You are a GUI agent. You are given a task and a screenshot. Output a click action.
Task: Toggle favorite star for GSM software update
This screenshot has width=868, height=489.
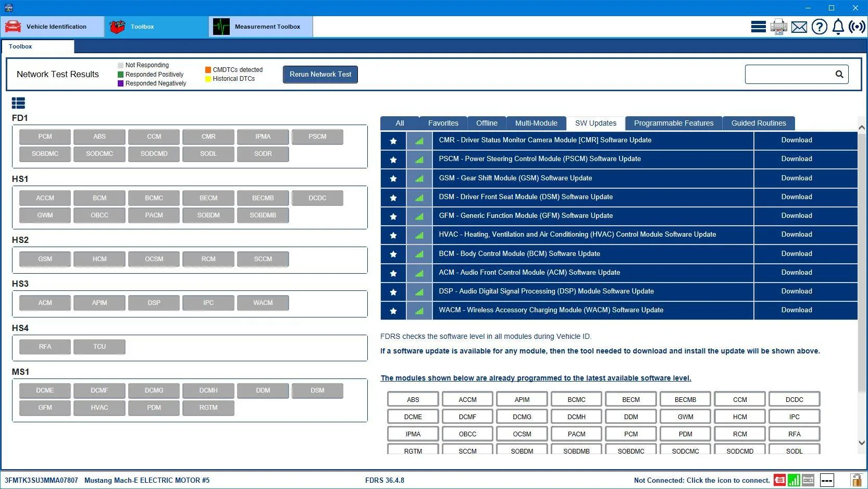pyautogui.click(x=393, y=179)
